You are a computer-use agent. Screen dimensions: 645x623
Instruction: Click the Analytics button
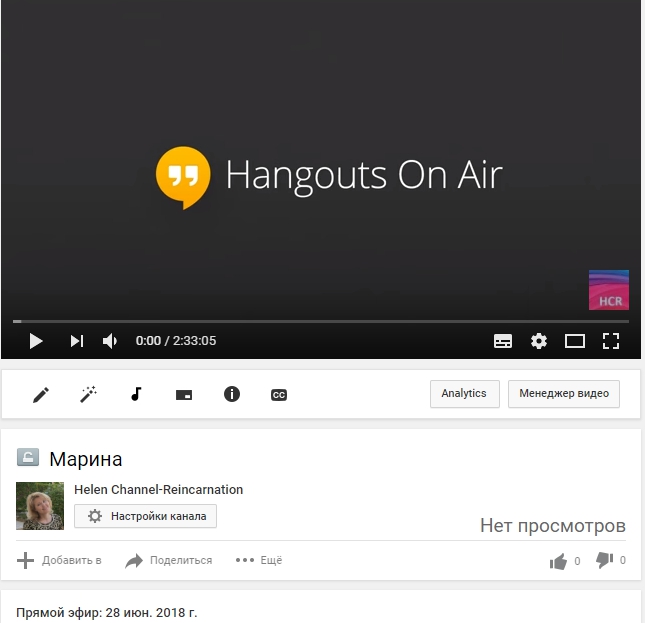click(464, 393)
